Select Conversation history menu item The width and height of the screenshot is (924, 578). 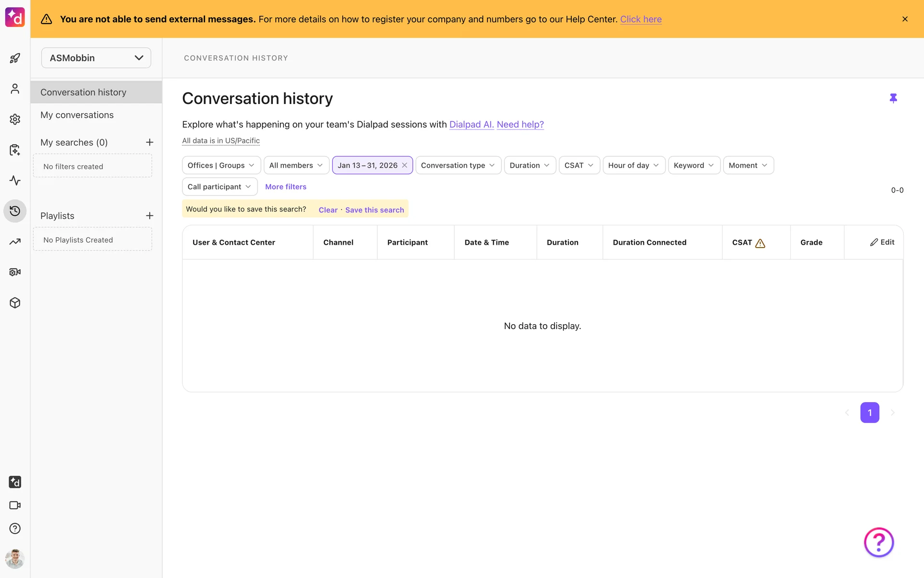pos(83,92)
